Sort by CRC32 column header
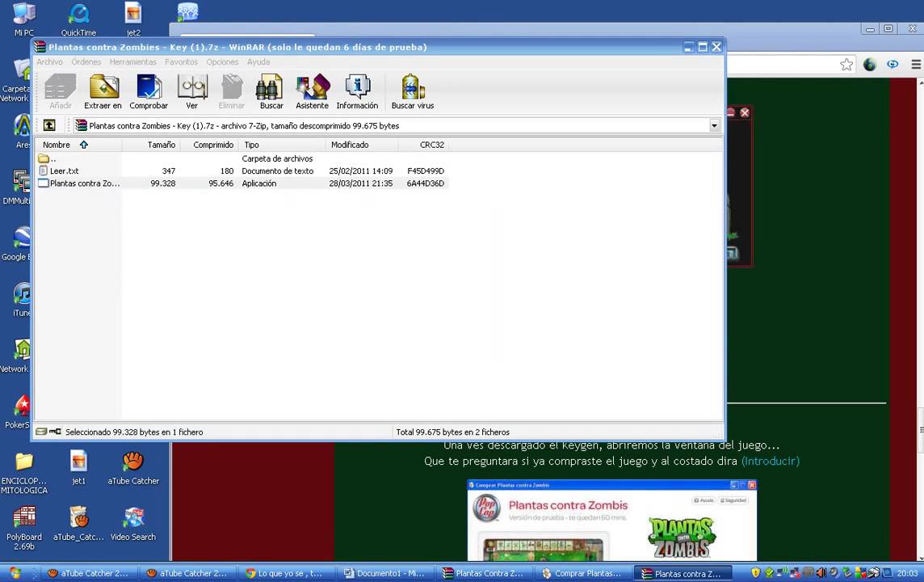The height and width of the screenshot is (582, 924). [x=424, y=145]
